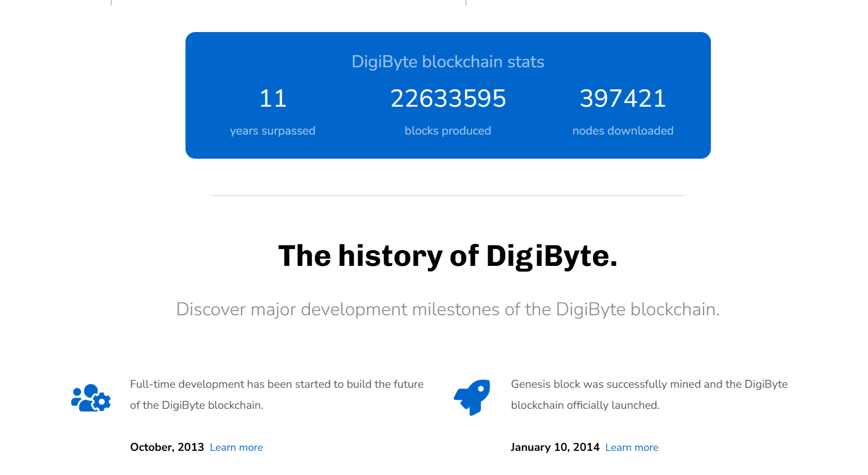868x475 pixels.
Task: Click the nodes downloaded figure 397421
Action: coord(623,99)
